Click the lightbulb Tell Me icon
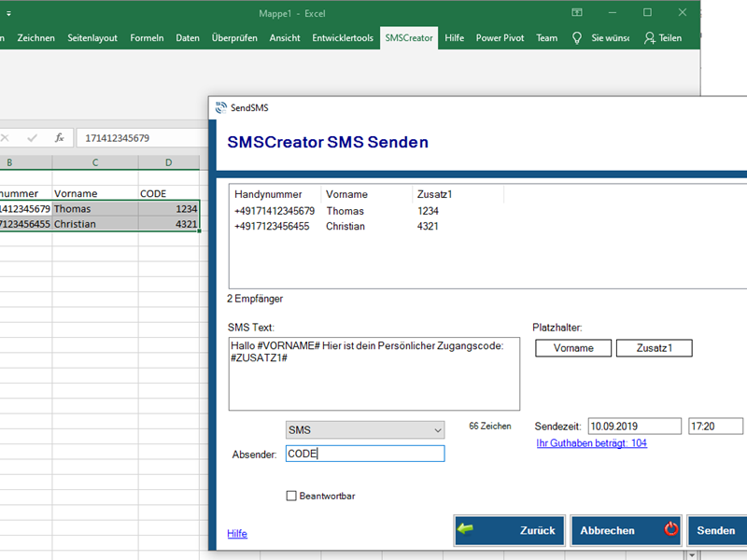Image resolution: width=747 pixels, height=560 pixels. [577, 38]
